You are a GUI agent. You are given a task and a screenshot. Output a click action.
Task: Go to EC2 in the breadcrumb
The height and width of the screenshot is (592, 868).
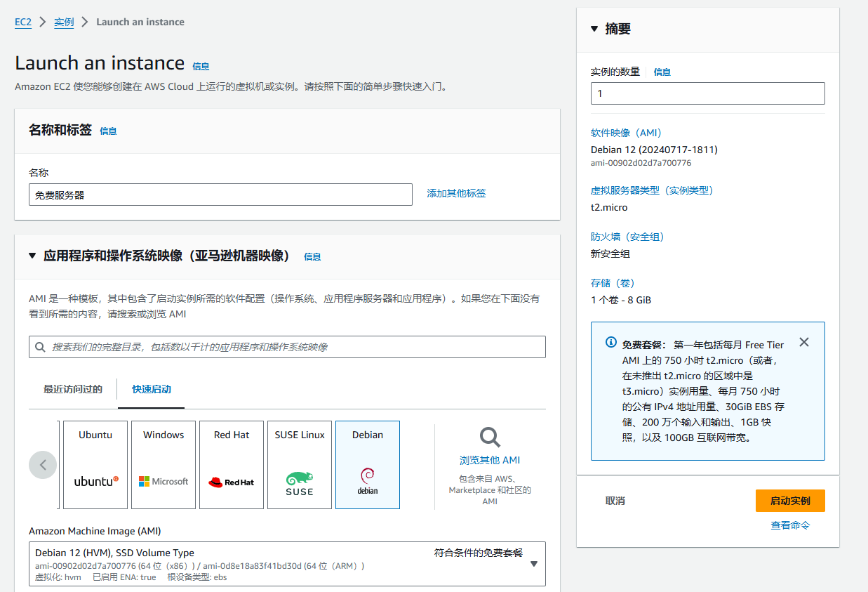23,22
